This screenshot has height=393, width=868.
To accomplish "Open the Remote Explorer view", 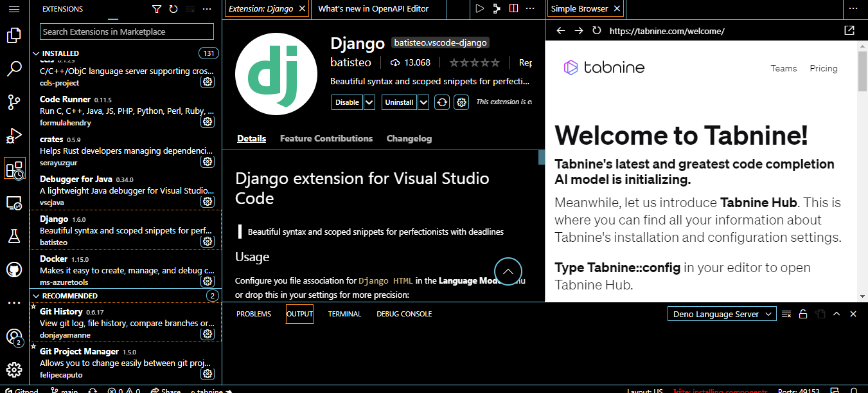I will point(14,203).
